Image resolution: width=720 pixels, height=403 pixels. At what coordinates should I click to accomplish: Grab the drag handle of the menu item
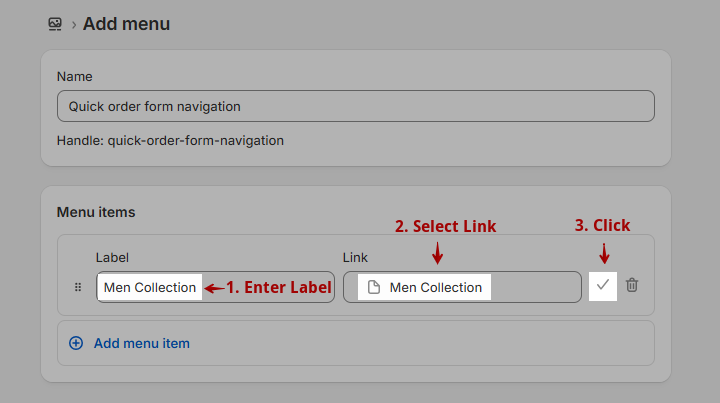pyautogui.click(x=78, y=287)
